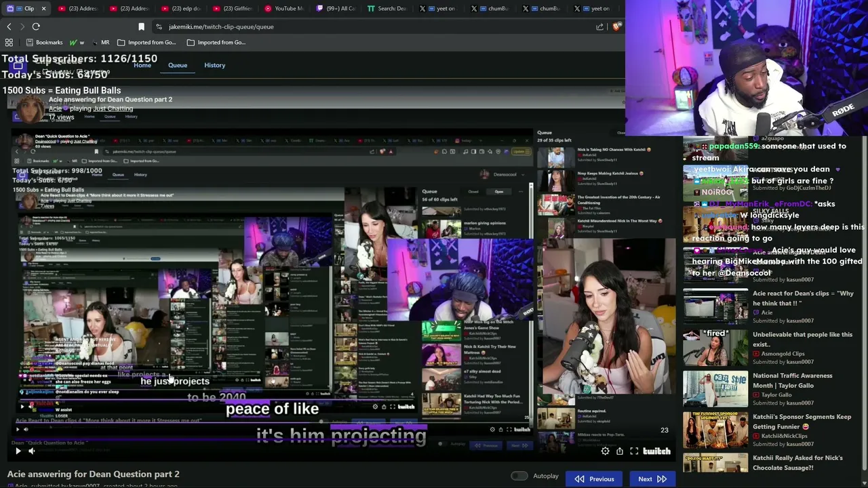This screenshot has height=488, width=868.
Task: Reload the page with the refresh icon
Action: coord(36,26)
